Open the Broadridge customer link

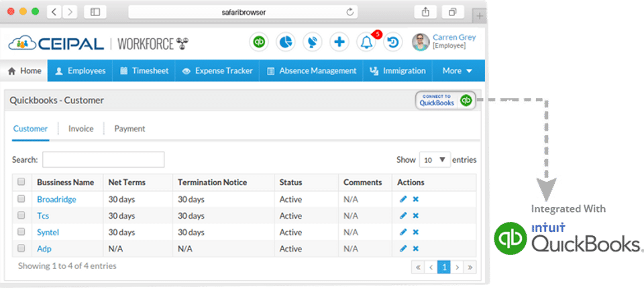(56, 199)
